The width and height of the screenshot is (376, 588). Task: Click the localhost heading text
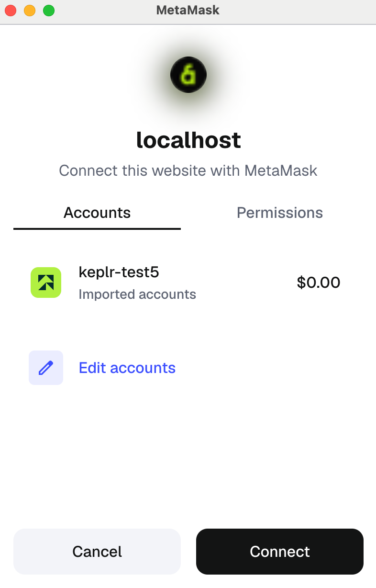click(188, 140)
